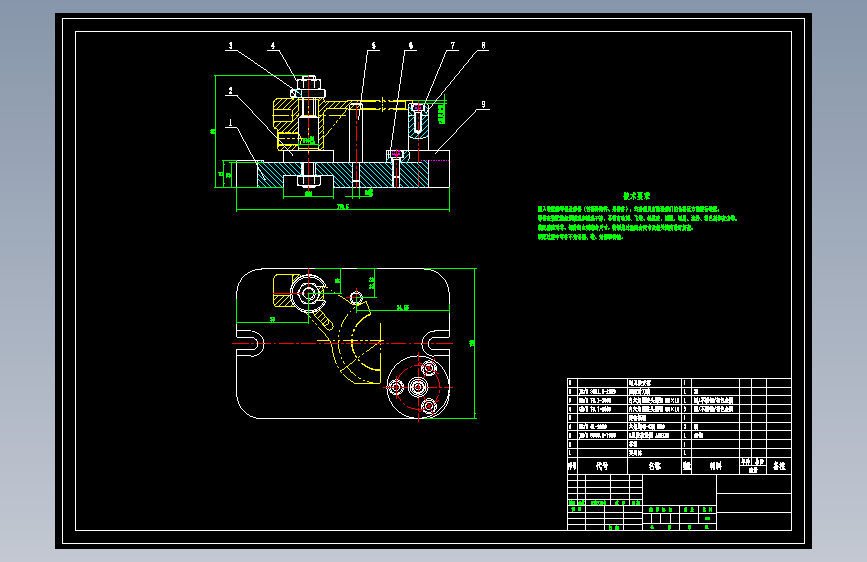Click the left U-slot in the plan view

pyautogui.click(x=250, y=344)
